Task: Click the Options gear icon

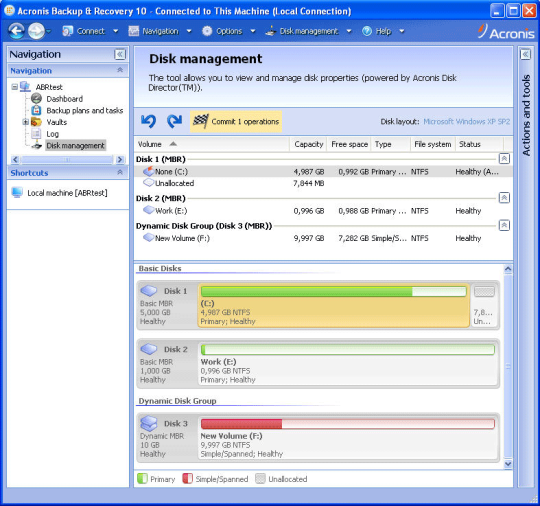Action: click(207, 31)
